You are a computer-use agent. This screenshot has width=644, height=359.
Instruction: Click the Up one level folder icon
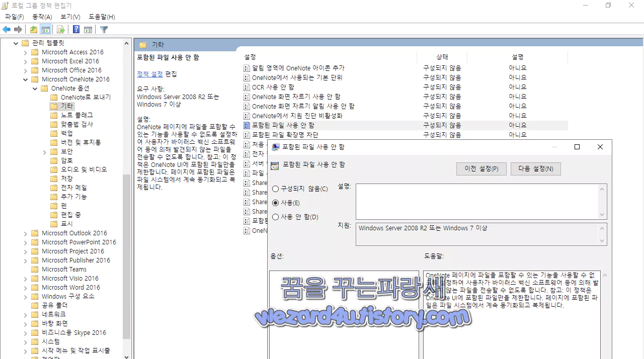pos(33,30)
